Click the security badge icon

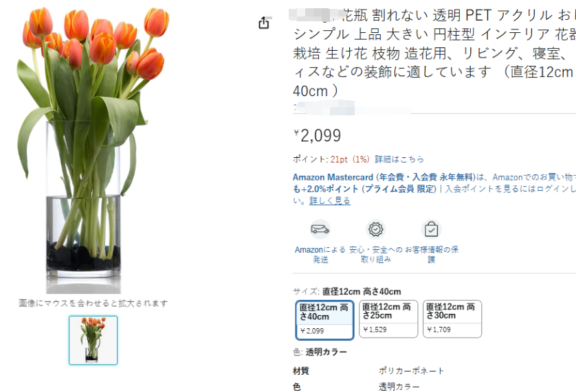pos(375,229)
